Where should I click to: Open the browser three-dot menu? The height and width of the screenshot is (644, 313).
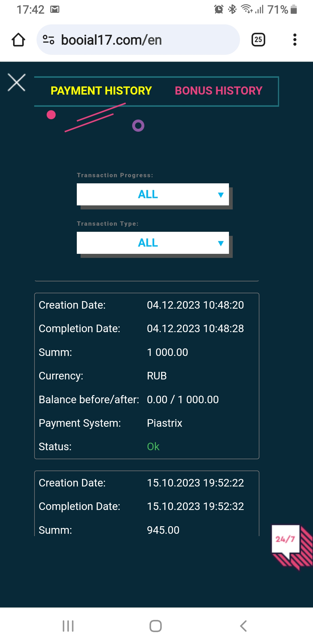tap(295, 40)
